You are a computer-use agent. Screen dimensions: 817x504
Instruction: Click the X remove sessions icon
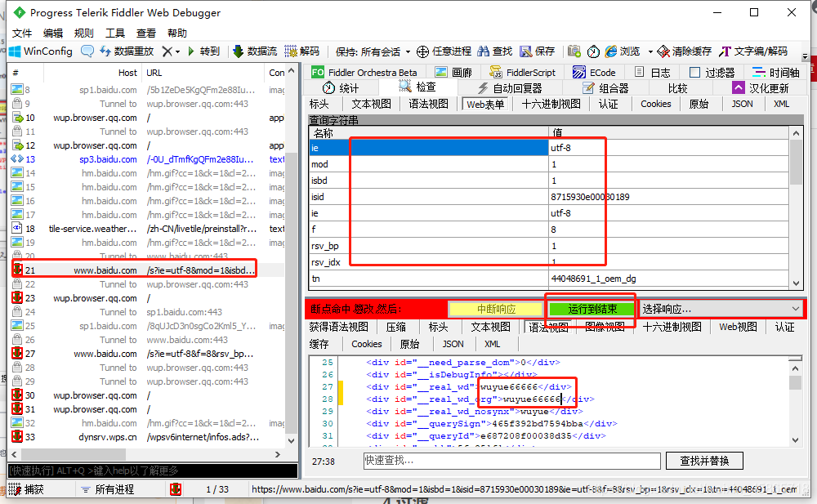[167, 51]
